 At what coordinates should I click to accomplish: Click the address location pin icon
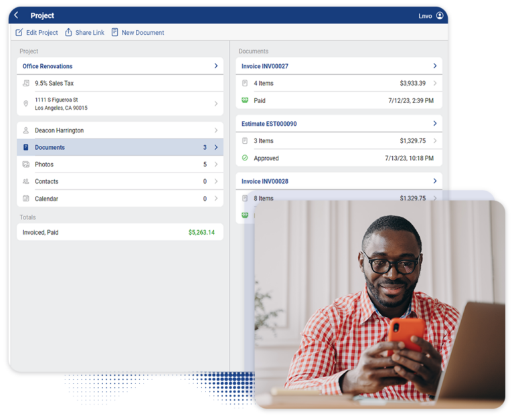[x=26, y=104]
